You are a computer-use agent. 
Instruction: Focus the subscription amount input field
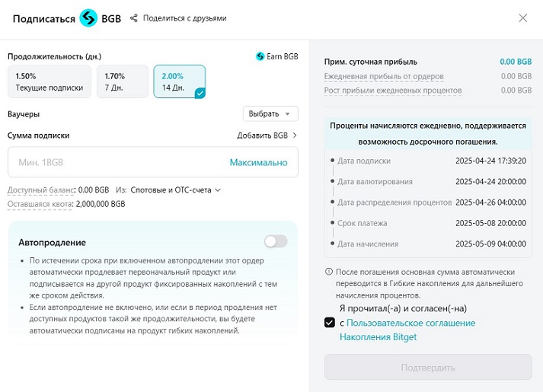tap(114, 162)
